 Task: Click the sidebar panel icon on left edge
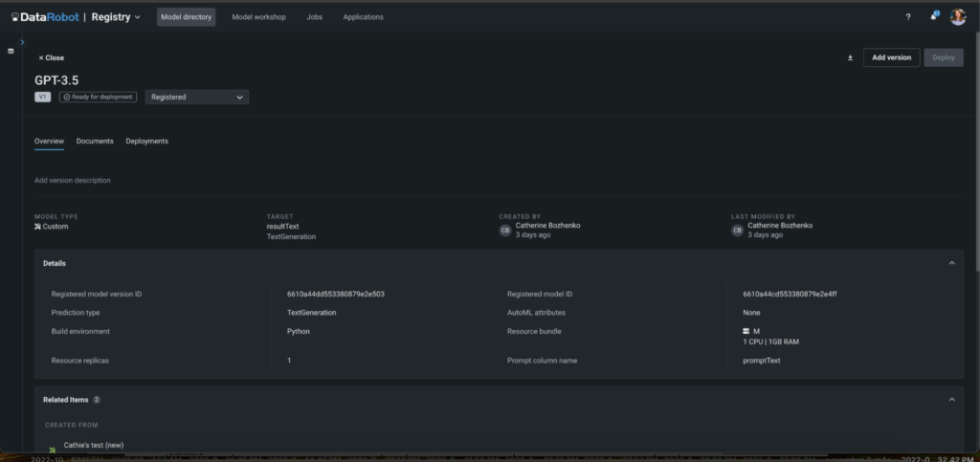[11, 51]
